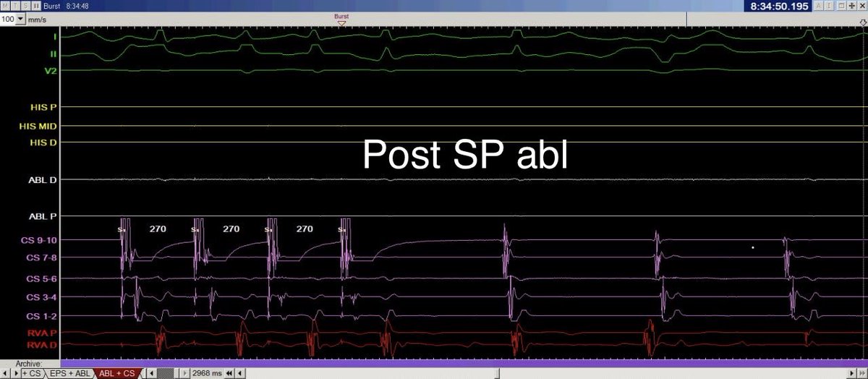Click the 2968 ms interval readout
This screenshot has height=379, width=868.
[207, 373]
